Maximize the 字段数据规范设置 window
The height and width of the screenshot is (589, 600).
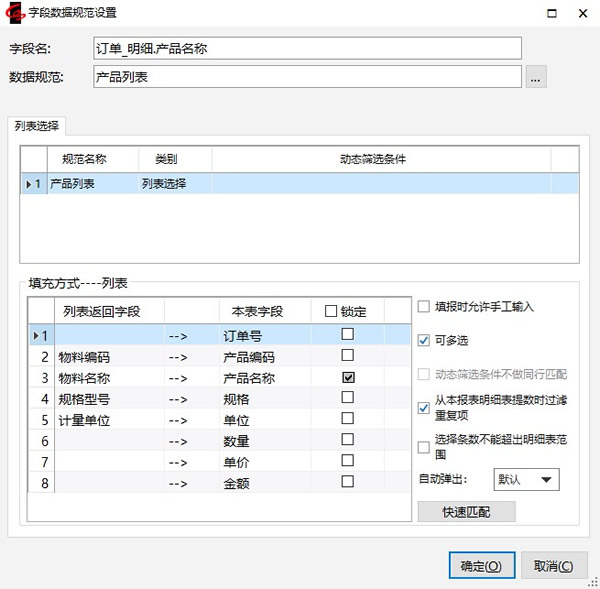550,13
